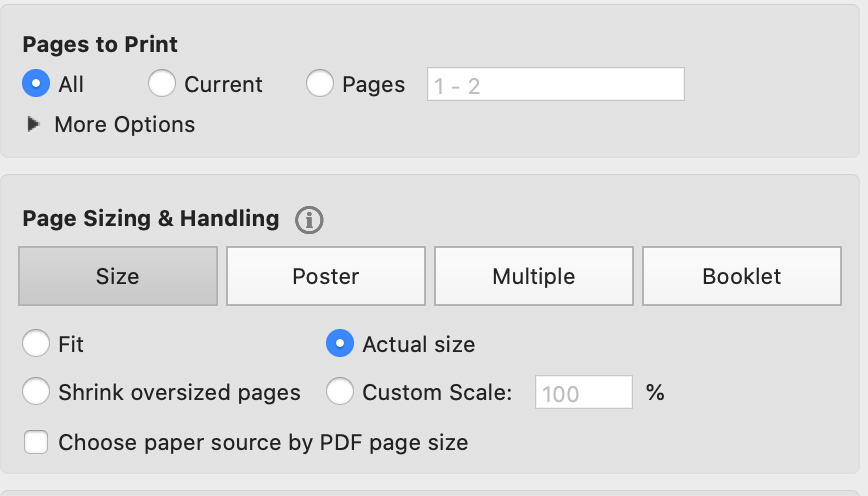The height and width of the screenshot is (496, 868).
Task: Click the page range field showing 1 - 2
Action: click(556, 85)
